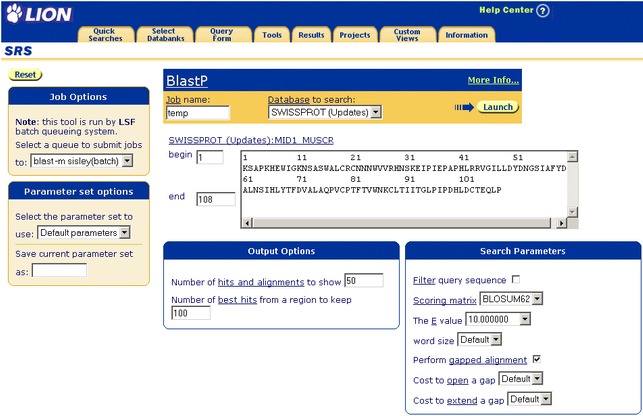
Task: Click the Job name input field
Action: pos(198,113)
